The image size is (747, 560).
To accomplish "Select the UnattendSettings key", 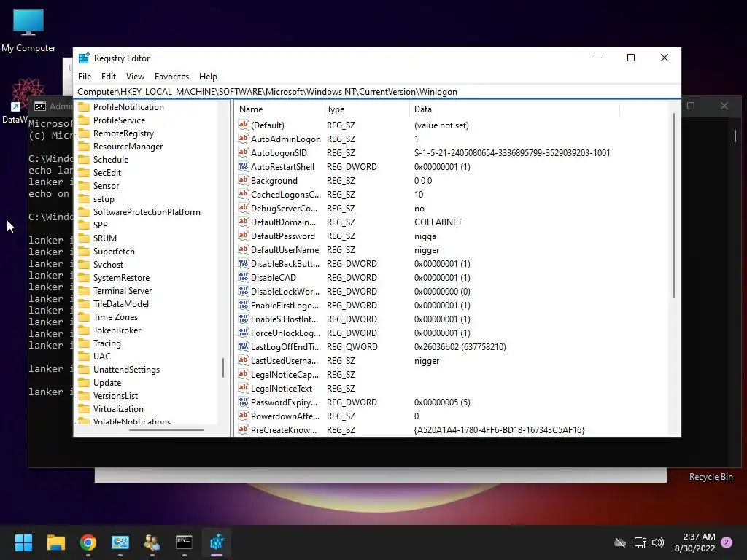I will click(x=126, y=369).
